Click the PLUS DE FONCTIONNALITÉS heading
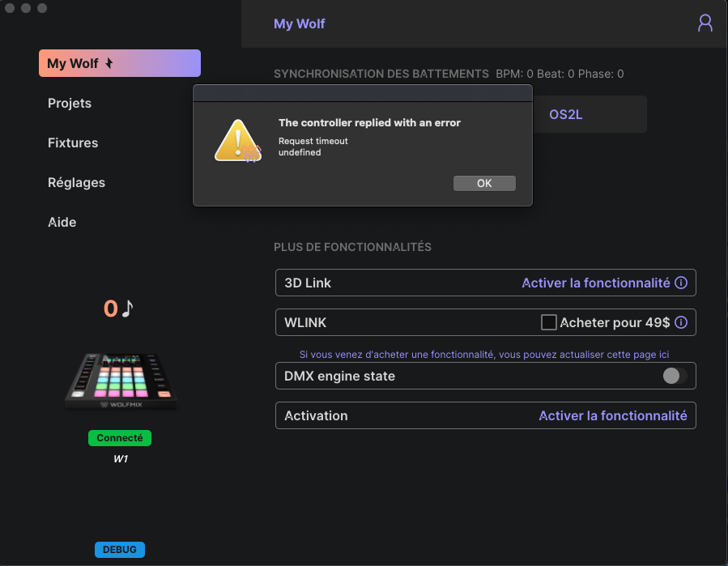 pos(352,247)
